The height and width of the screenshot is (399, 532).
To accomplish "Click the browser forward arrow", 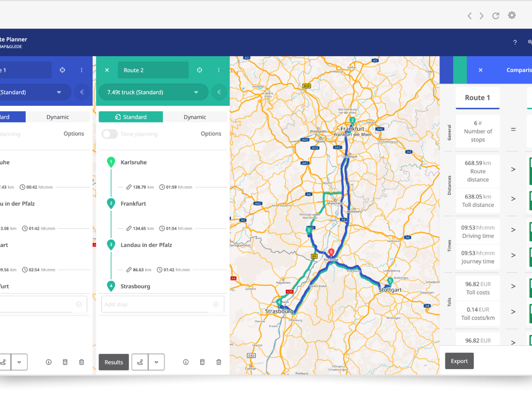I will pyautogui.click(x=481, y=16).
